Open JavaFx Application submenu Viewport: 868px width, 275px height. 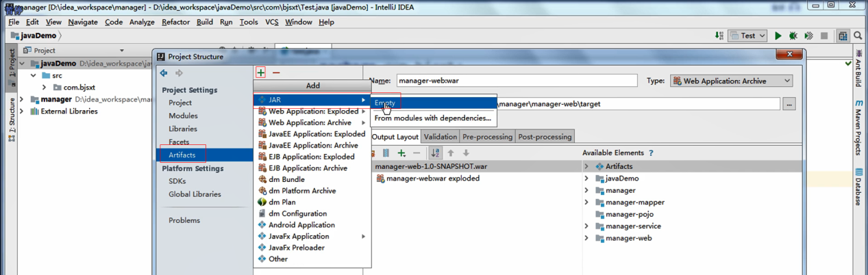click(x=312, y=236)
